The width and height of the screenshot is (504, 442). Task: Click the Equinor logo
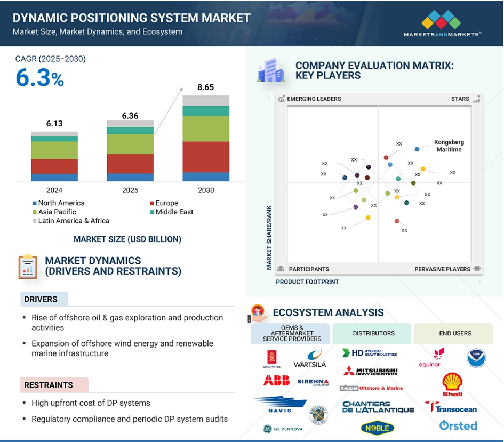(x=431, y=358)
